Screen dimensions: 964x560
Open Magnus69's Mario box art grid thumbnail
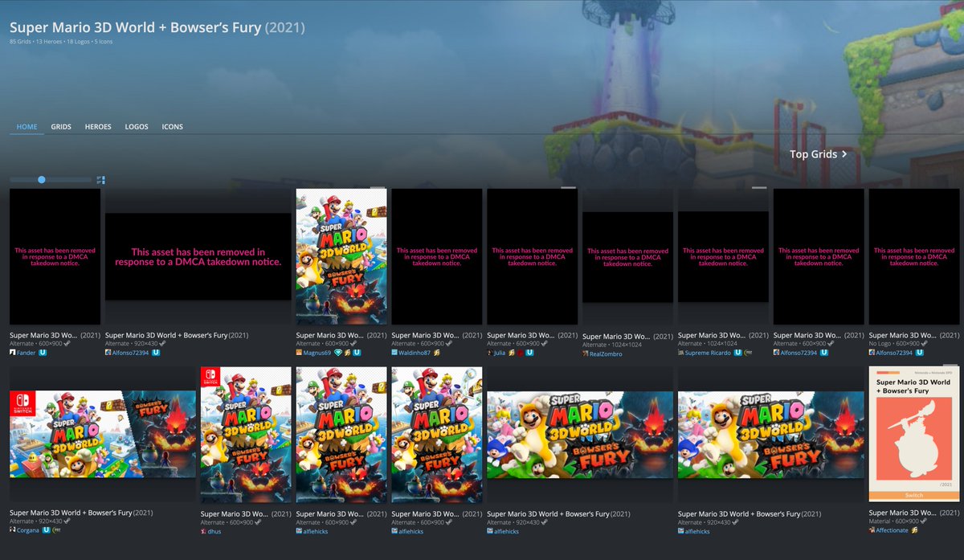(341, 256)
